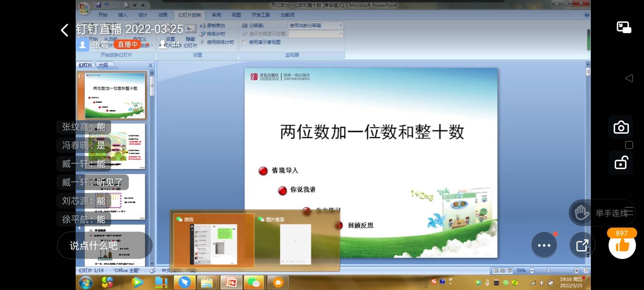Open picture-in-picture mode icon at top right
Screen dimensions: 644x290
pos(624,27)
